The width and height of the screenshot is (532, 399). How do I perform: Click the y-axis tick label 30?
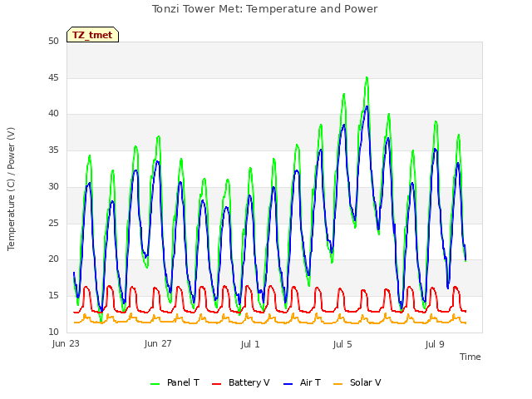click(x=53, y=186)
